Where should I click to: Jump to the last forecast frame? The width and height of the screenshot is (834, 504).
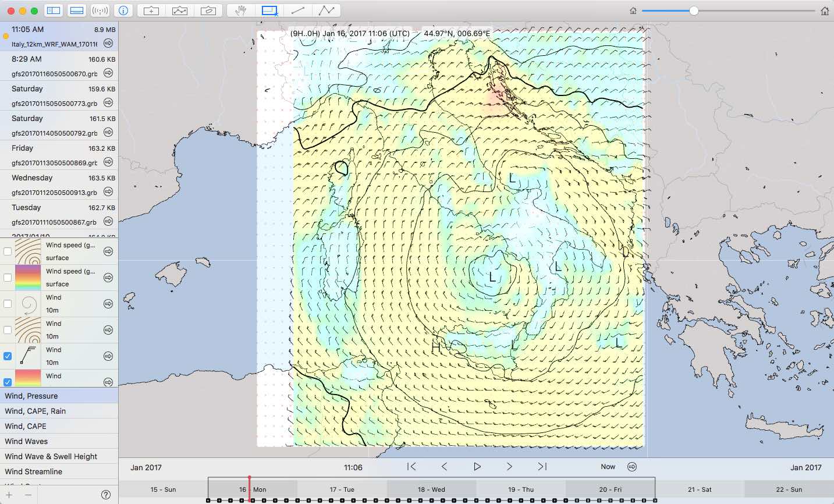click(x=542, y=467)
